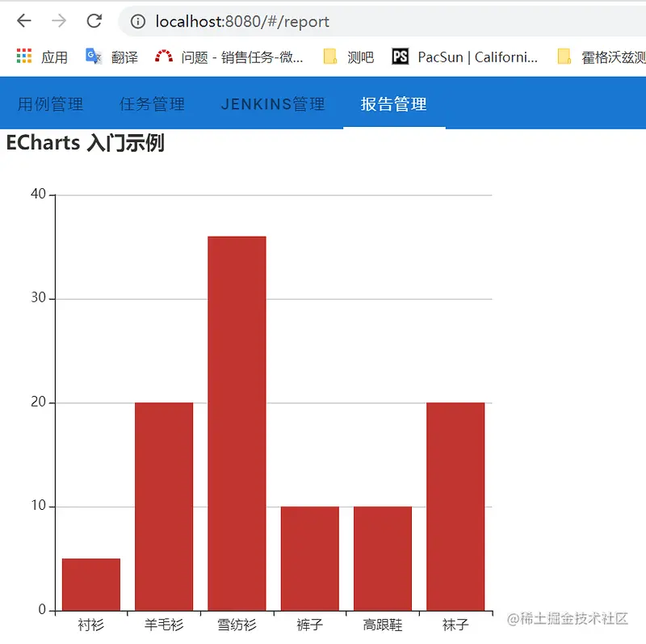Open the PacSun California bookmark
Image resolution: width=646 pixels, height=644 pixels.
click(x=465, y=57)
